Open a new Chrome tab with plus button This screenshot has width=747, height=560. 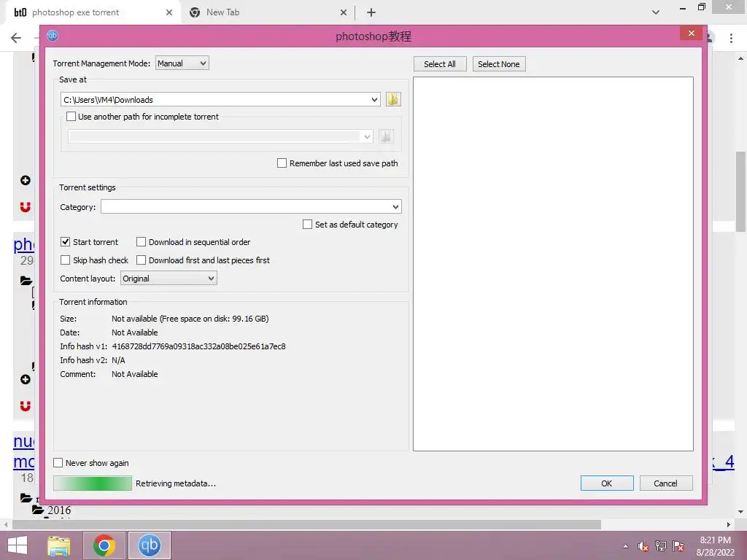click(371, 12)
